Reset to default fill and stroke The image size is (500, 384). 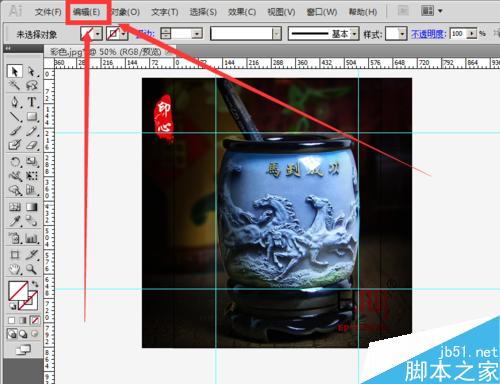[x=13, y=306]
